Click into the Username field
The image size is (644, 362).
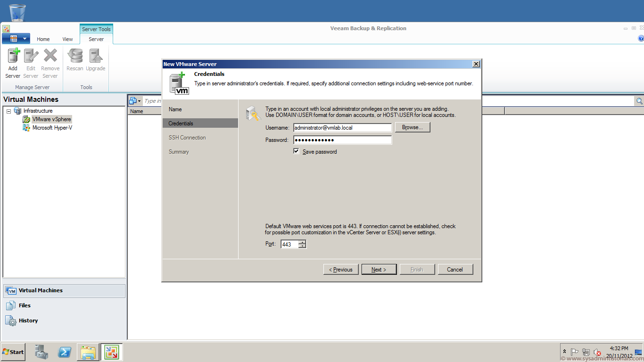pyautogui.click(x=343, y=128)
